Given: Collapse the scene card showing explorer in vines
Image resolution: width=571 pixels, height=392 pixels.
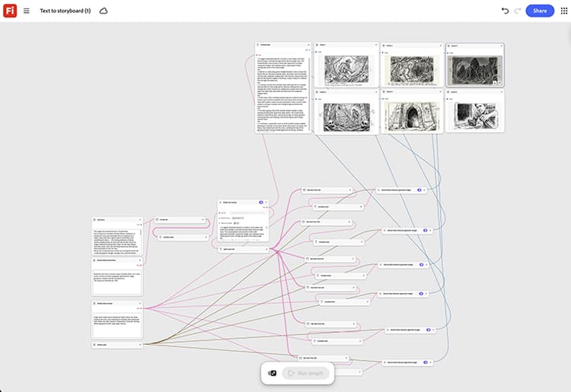Looking at the screenshot, I should coord(375,45).
